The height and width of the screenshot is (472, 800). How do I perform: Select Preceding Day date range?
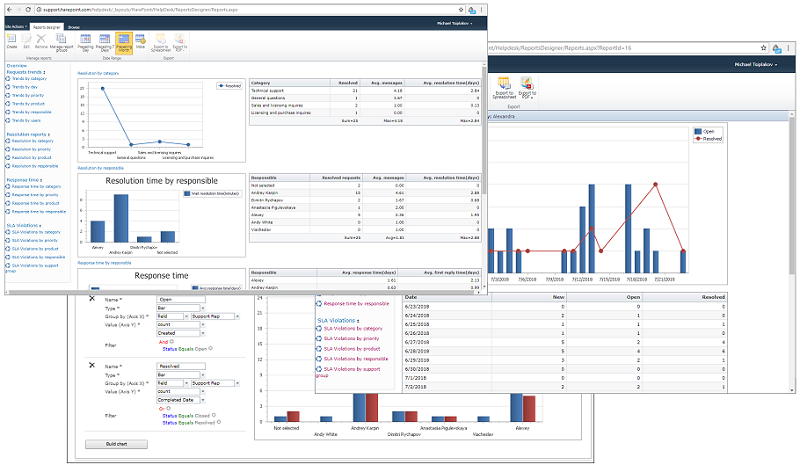(x=86, y=43)
